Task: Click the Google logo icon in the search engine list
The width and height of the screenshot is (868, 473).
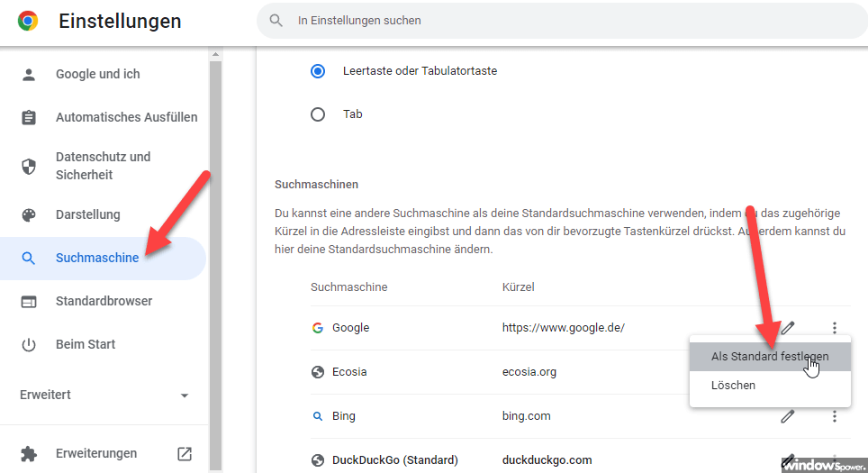Action: 318,328
